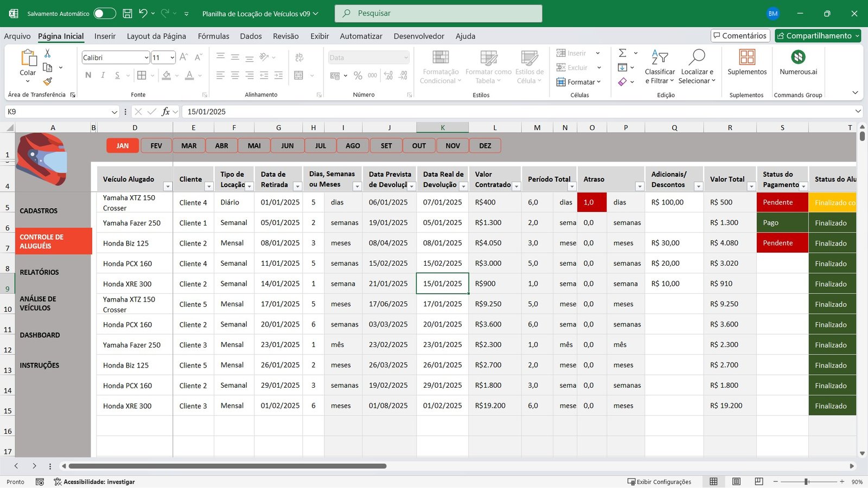This screenshot has width=868, height=488.
Task: Open the Veículo Alugado filter dropdown
Action: point(167,187)
